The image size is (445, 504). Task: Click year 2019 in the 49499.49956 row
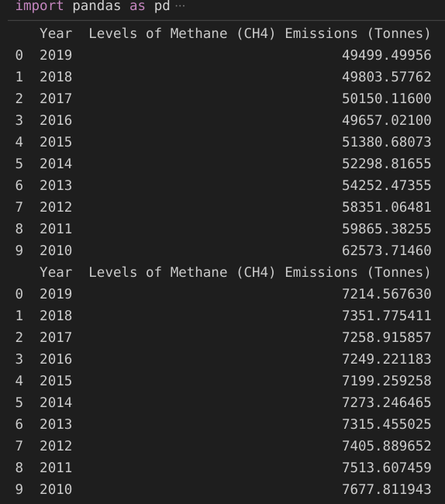point(56,55)
